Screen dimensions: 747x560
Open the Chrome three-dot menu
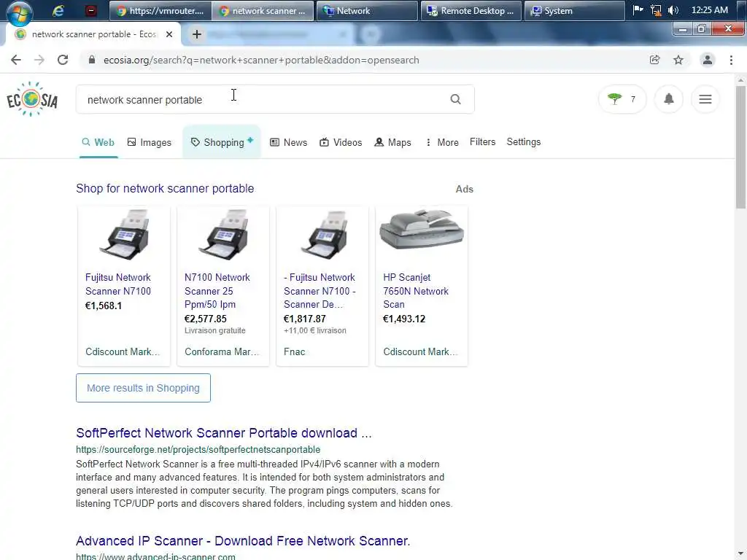coord(731,60)
